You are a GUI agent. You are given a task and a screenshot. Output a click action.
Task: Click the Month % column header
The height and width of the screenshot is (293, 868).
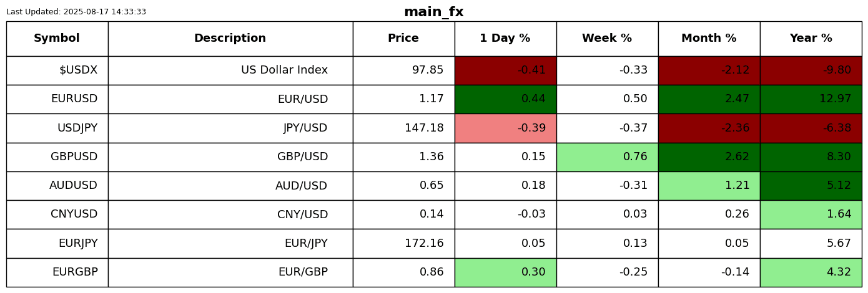(x=709, y=39)
